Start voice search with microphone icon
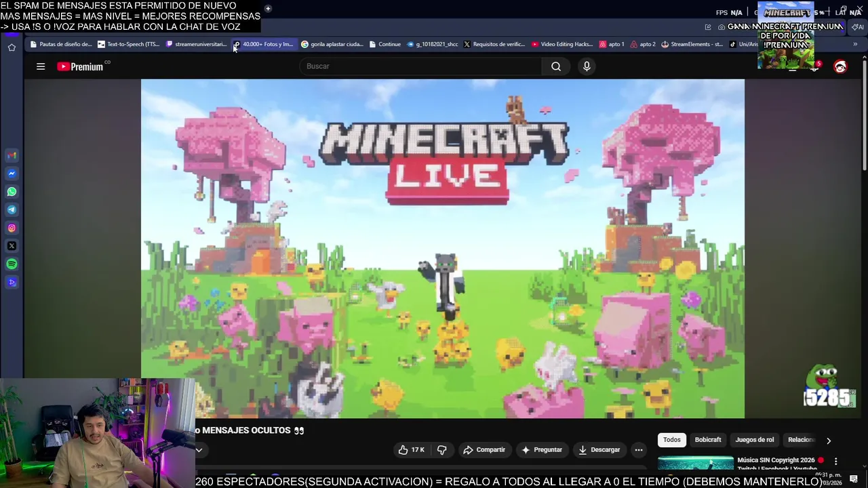 pyautogui.click(x=587, y=66)
